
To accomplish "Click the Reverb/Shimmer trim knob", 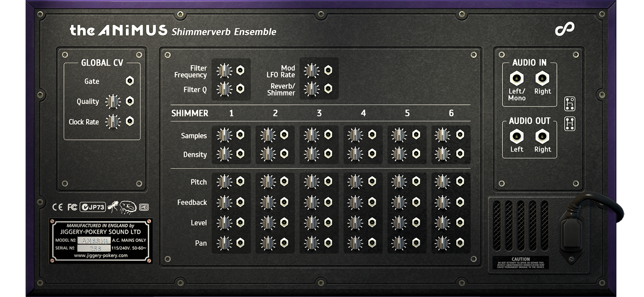I will click(x=311, y=89).
